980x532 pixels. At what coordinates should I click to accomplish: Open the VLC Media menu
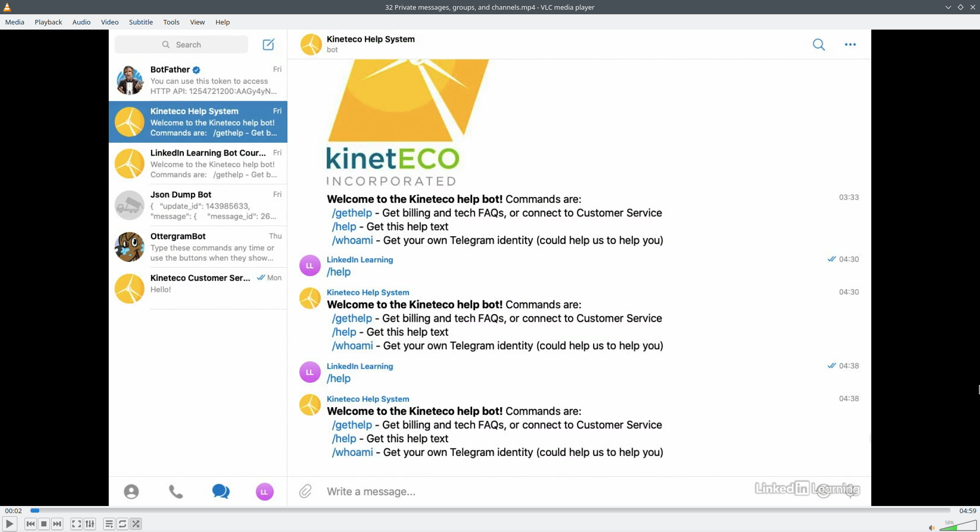[15, 22]
